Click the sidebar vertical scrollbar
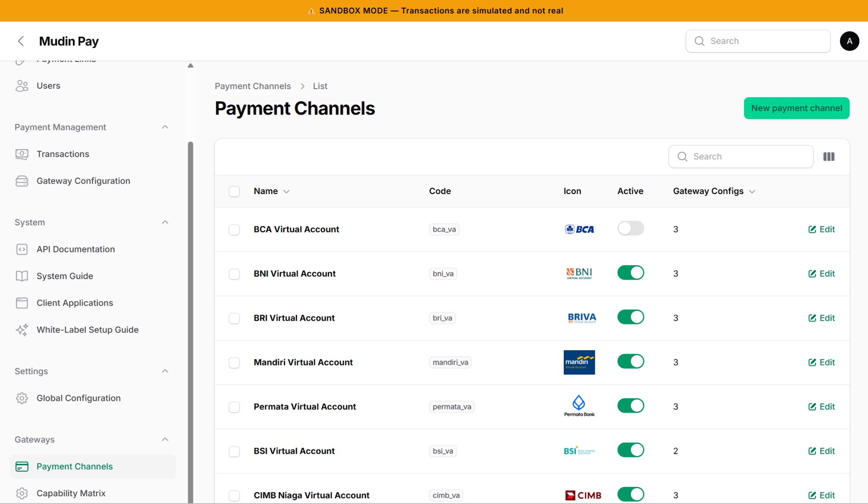 pyautogui.click(x=190, y=322)
